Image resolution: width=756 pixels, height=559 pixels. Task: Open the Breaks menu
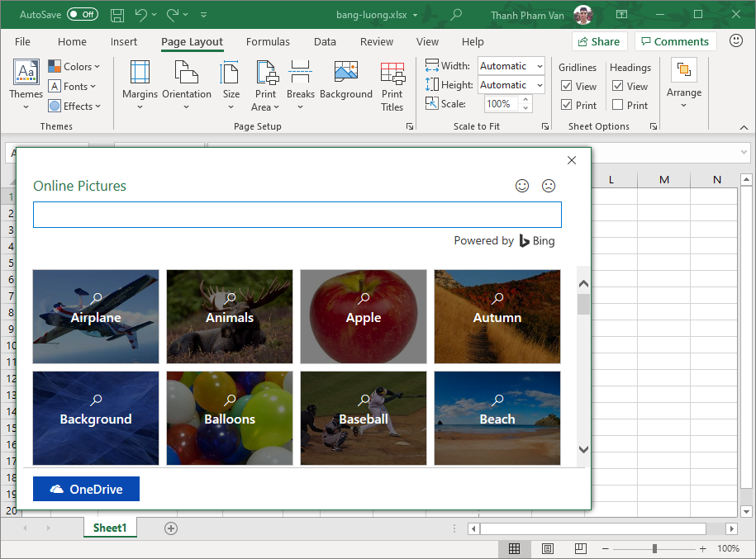[x=301, y=85]
